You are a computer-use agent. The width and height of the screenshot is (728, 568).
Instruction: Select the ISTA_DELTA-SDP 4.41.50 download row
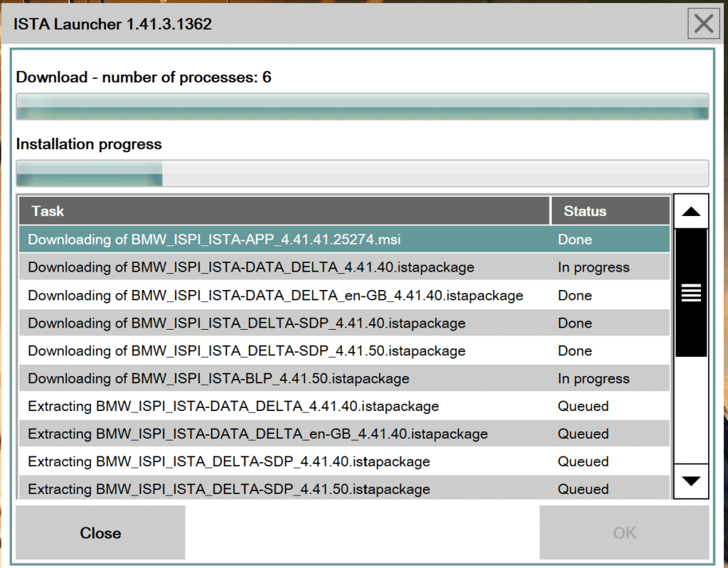click(284, 350)
